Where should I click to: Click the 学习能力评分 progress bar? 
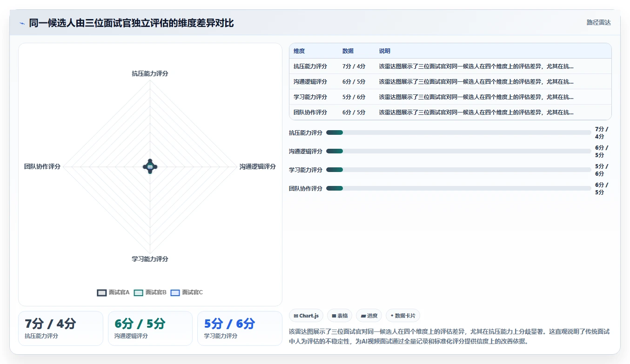(459, 170)
